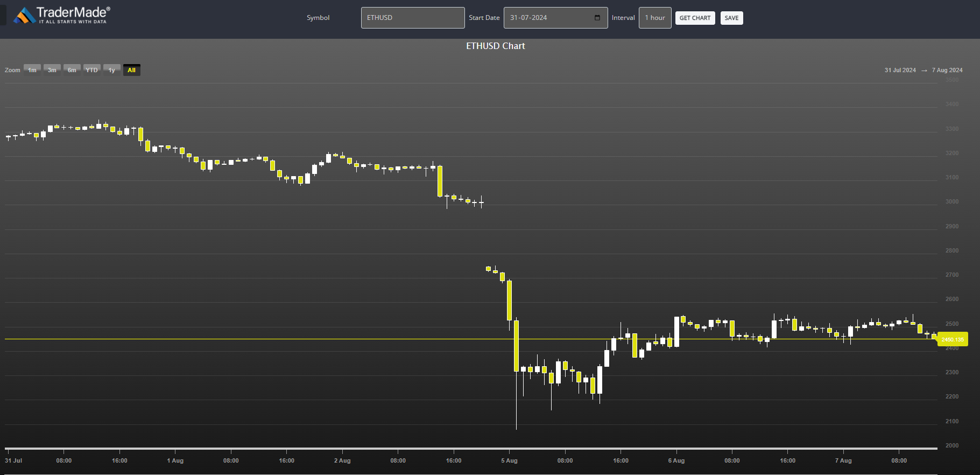Click the Symbol label
980x475 pixels.
(x=318, y=18)
